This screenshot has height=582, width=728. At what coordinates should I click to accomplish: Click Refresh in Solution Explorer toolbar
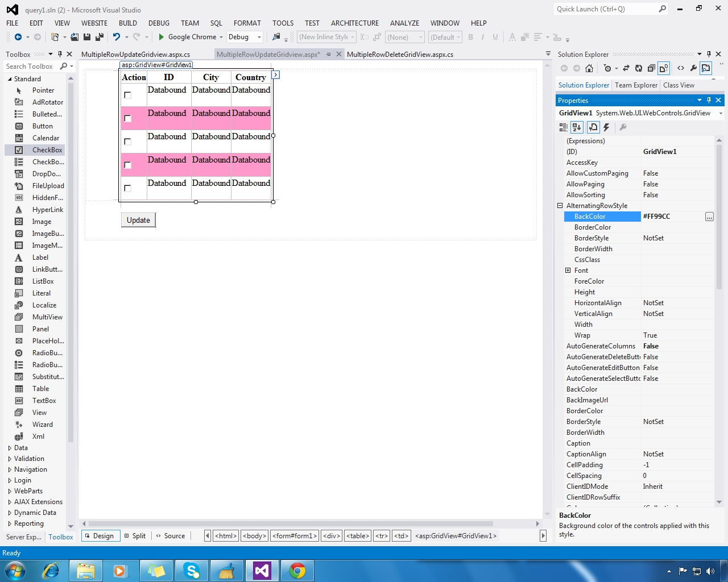[638, 68]
